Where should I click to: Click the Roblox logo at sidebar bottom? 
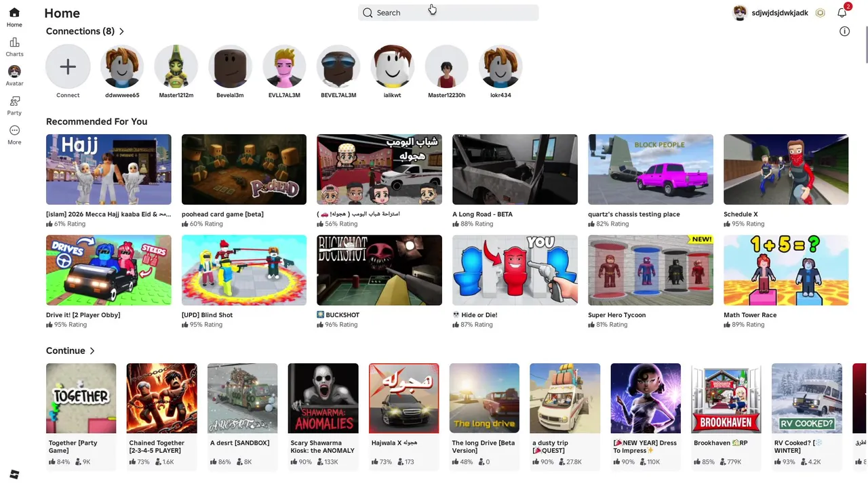tap(14, 474)
